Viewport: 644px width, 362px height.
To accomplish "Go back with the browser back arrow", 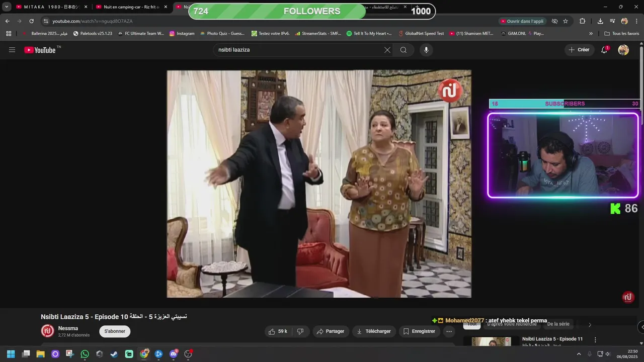I will point(7,21).
